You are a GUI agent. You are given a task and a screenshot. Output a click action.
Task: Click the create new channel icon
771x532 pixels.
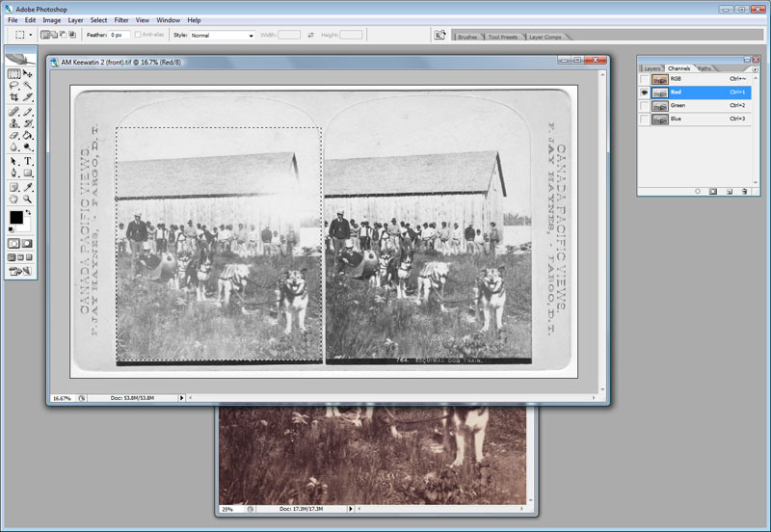[x=730, y=192]
